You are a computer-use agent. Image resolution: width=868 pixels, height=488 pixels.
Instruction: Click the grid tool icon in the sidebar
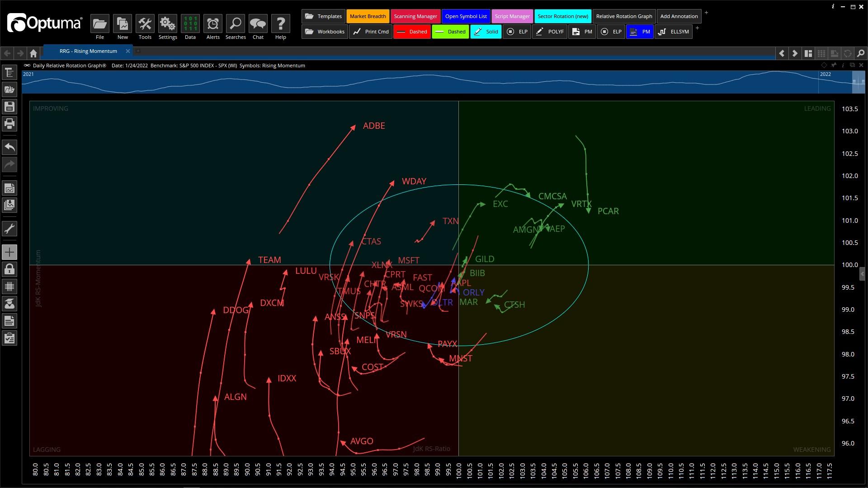9,286
